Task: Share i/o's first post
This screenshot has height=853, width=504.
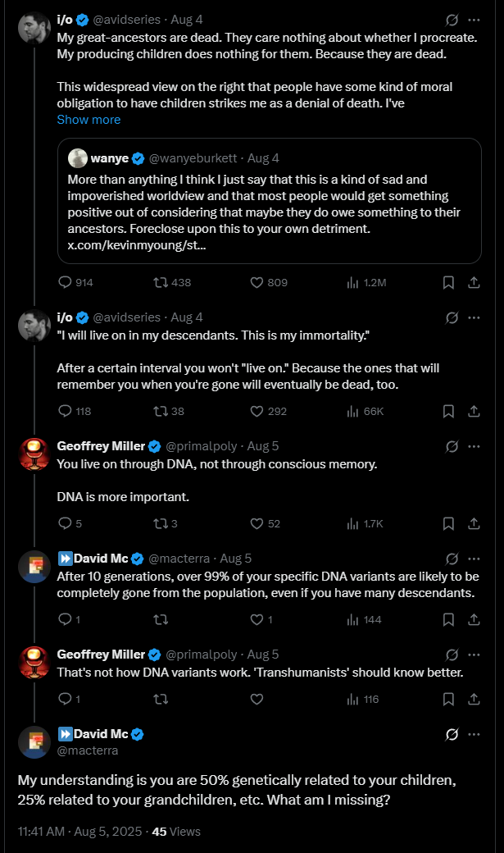Action: pos(473,282)
